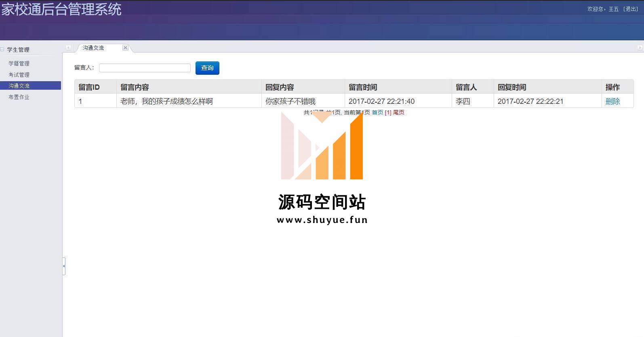This screenshot has width=644, height=337.
Task: Click the username 王五 in header
Action: click(613, 9)
